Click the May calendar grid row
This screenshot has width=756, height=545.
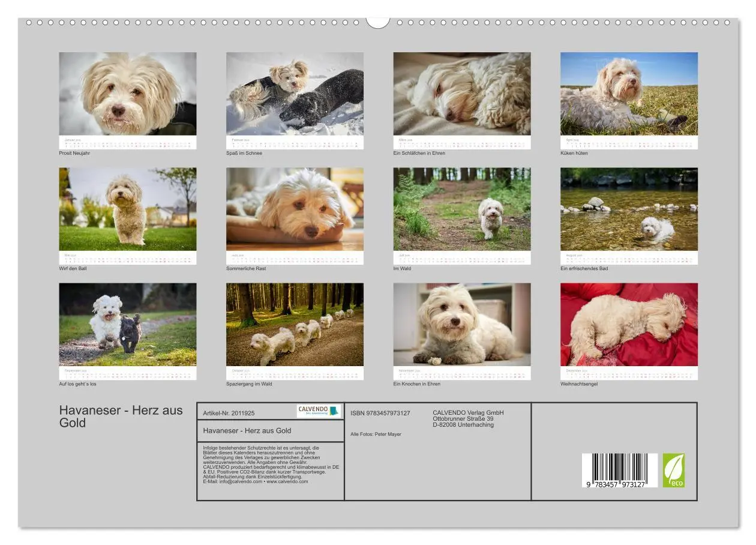coord(128,259)
